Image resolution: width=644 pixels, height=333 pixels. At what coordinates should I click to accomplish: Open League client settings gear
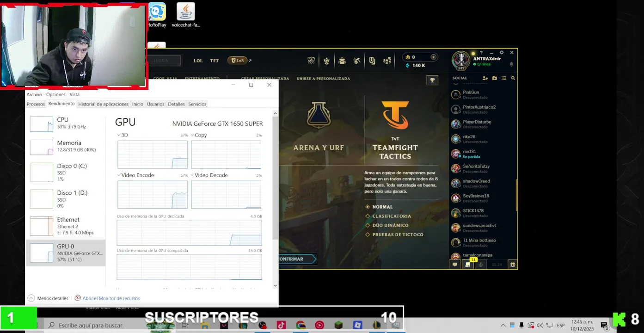[x=502, y=53]
